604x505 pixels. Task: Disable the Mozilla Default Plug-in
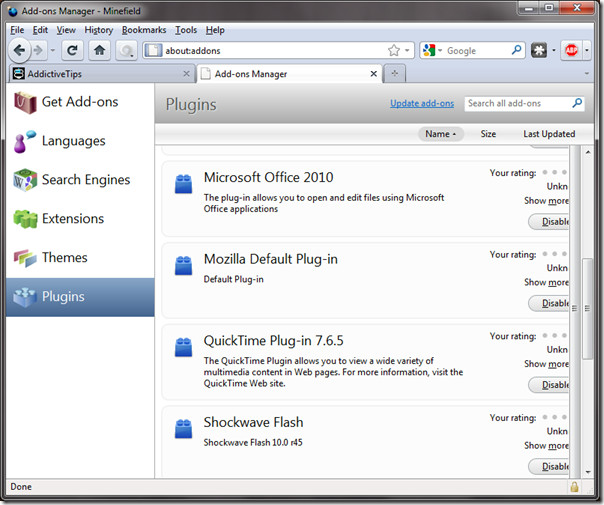click(x=549, y=303)
